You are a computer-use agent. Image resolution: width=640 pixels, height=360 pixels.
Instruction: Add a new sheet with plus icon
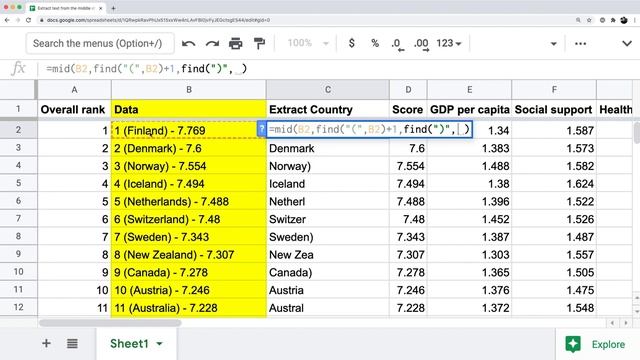46,343
